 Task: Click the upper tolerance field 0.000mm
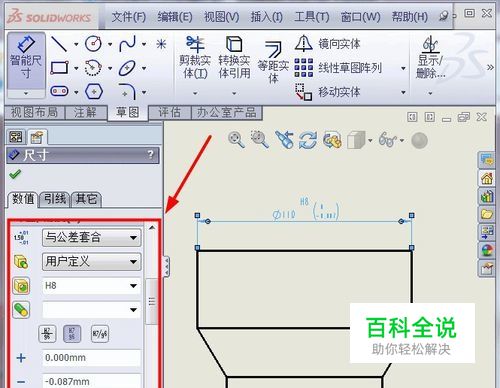point(92,358)
